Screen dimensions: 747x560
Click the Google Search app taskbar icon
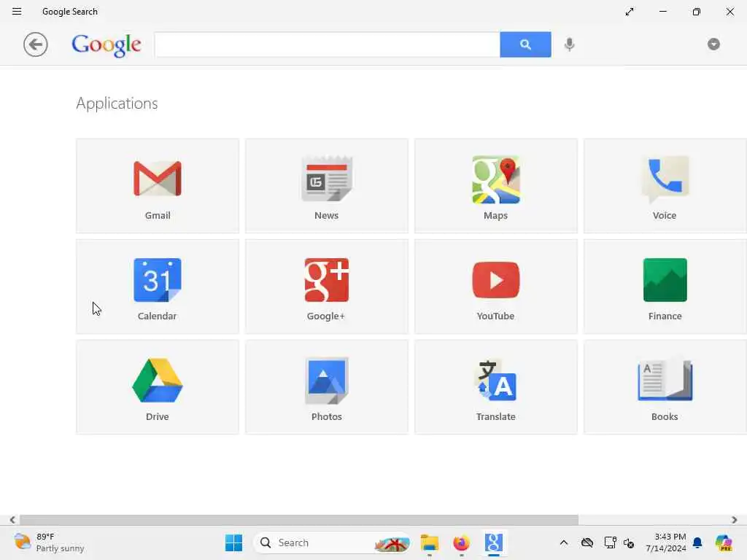coord(494,542)
